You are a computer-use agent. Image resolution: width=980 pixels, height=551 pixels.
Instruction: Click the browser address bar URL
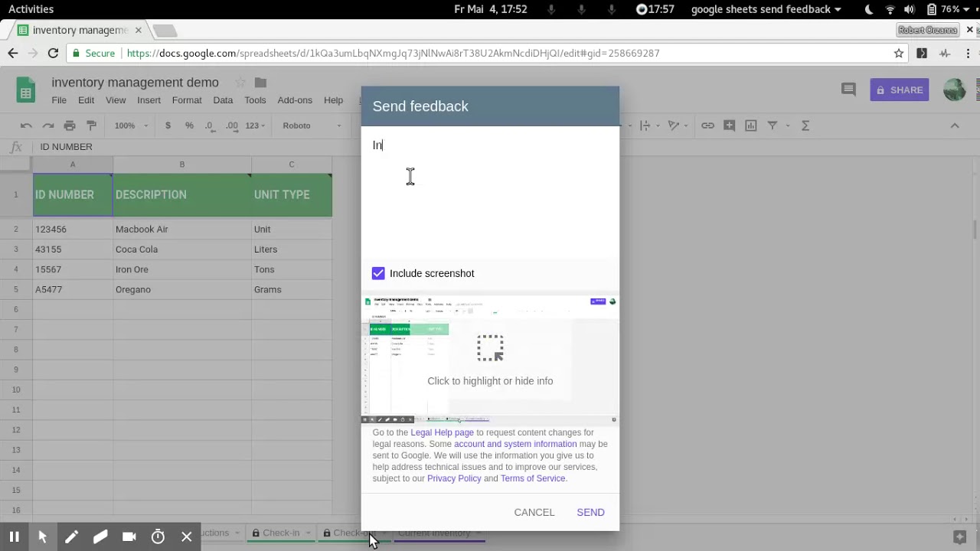point(393,53)
